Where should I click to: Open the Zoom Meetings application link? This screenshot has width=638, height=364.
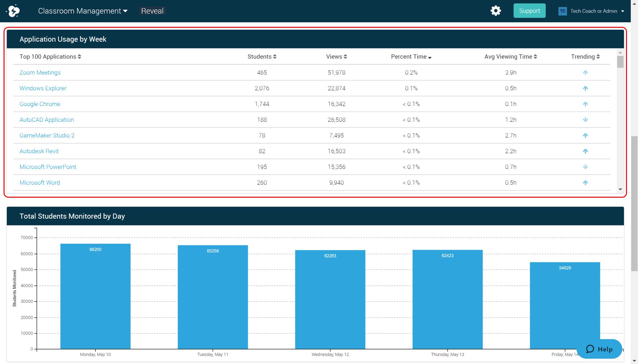pos(40,72)
